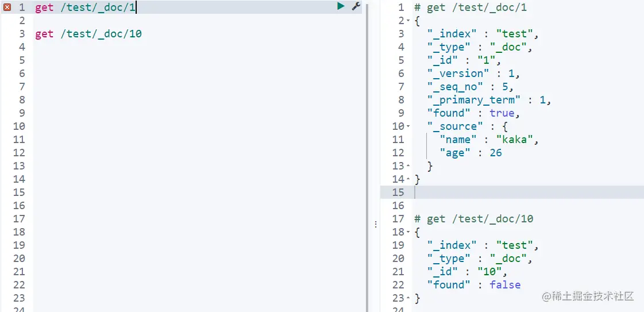Click the '"_type" : "_doc"' on output line 4
644x312 pixels.
pos(480,47)
